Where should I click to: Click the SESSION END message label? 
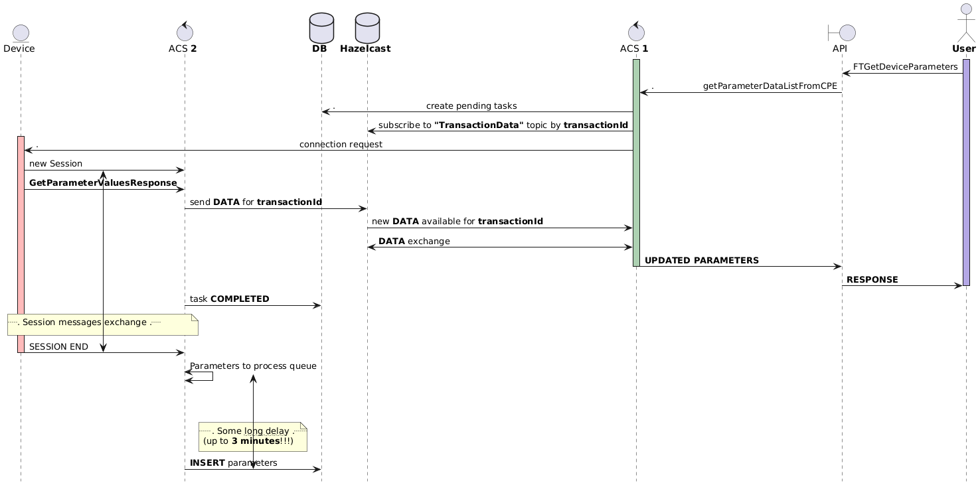tap(58, 347)
